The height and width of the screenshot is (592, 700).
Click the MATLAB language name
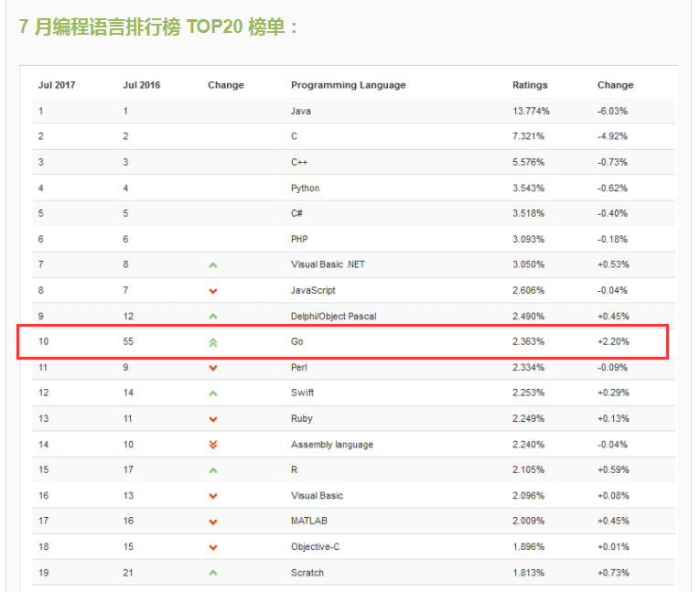[x=309, y=521]
